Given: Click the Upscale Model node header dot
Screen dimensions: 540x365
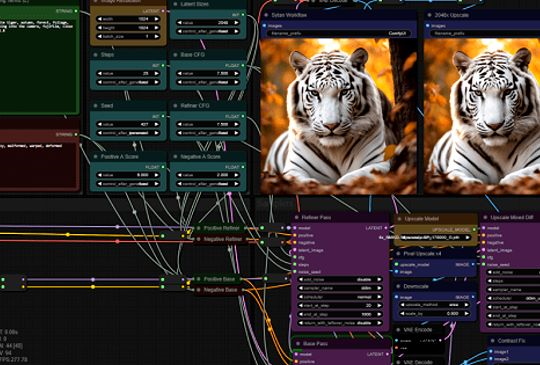Looking at the screenshot, I should pyautogui.click(x=399, y=219).
